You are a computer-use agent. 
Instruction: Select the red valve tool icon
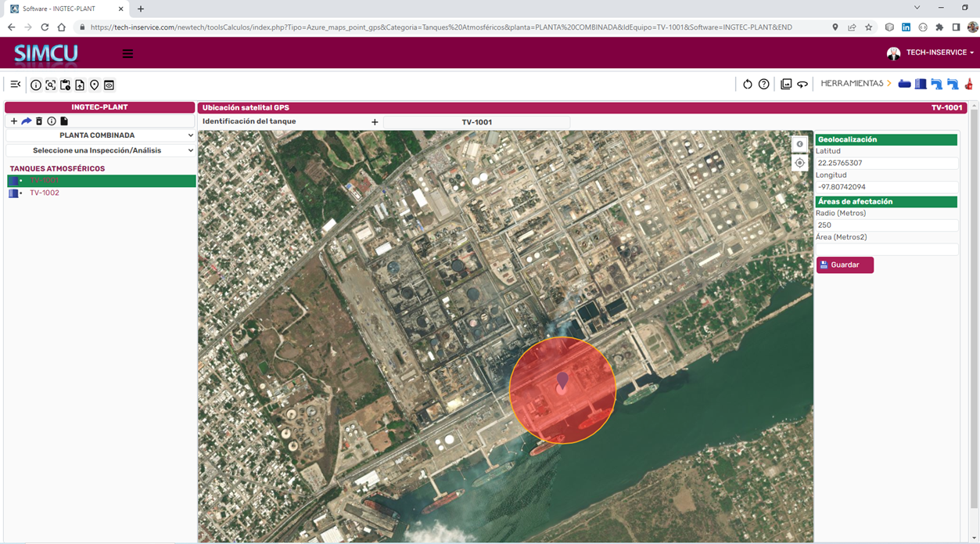tap(968, 84)
